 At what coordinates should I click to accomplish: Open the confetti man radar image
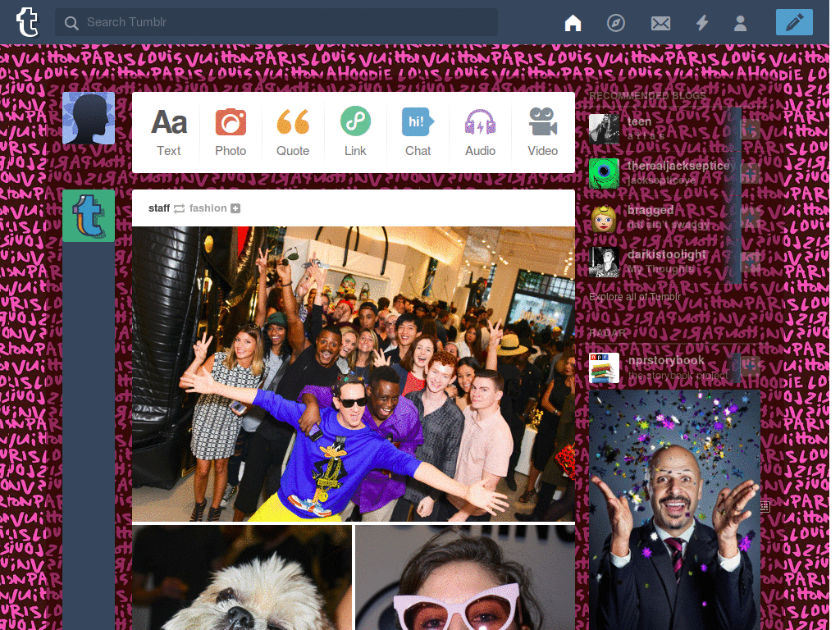click(x=674, y=510)
